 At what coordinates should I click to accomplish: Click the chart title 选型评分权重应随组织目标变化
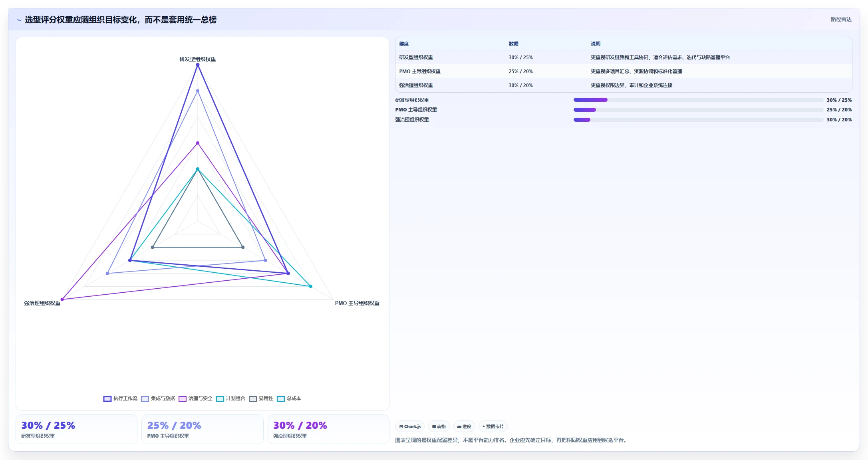[x=121, y=20]
